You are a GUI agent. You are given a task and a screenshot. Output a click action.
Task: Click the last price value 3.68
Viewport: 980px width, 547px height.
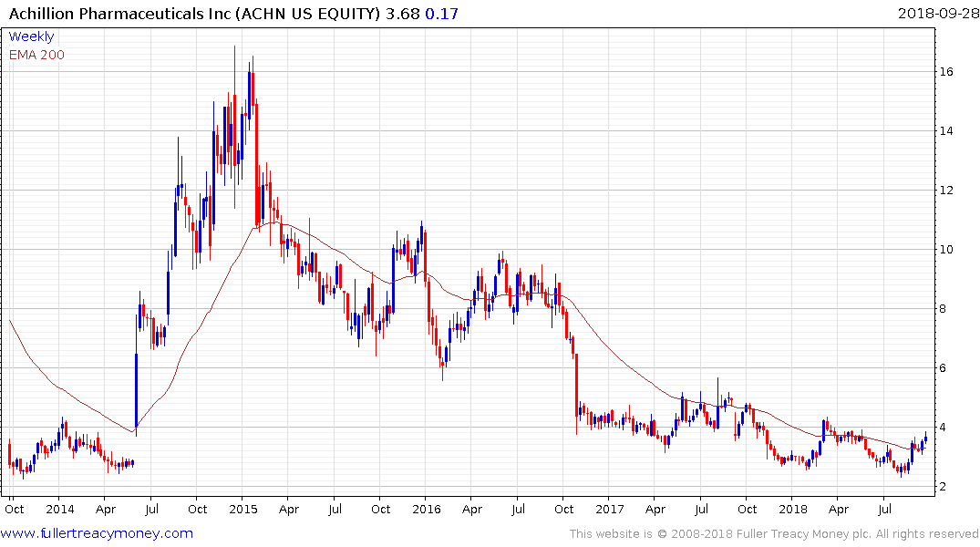tap(402, 14)
